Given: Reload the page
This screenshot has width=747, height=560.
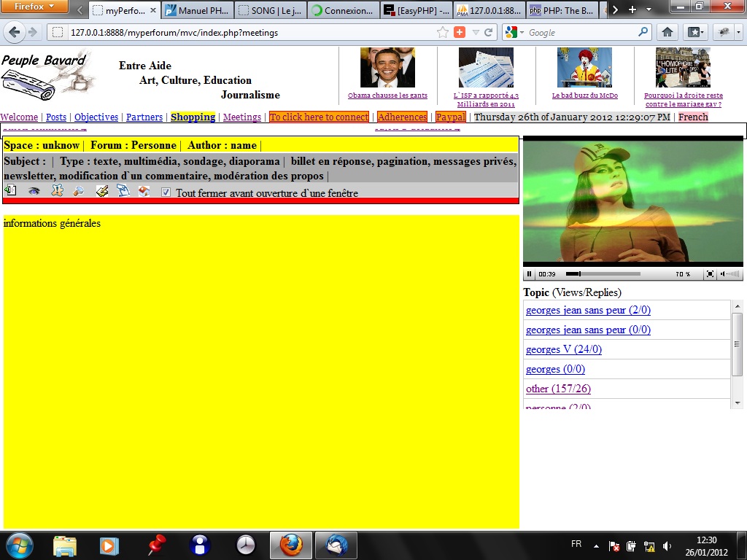Looking at the screenshot, I should (x=488, y=32).
